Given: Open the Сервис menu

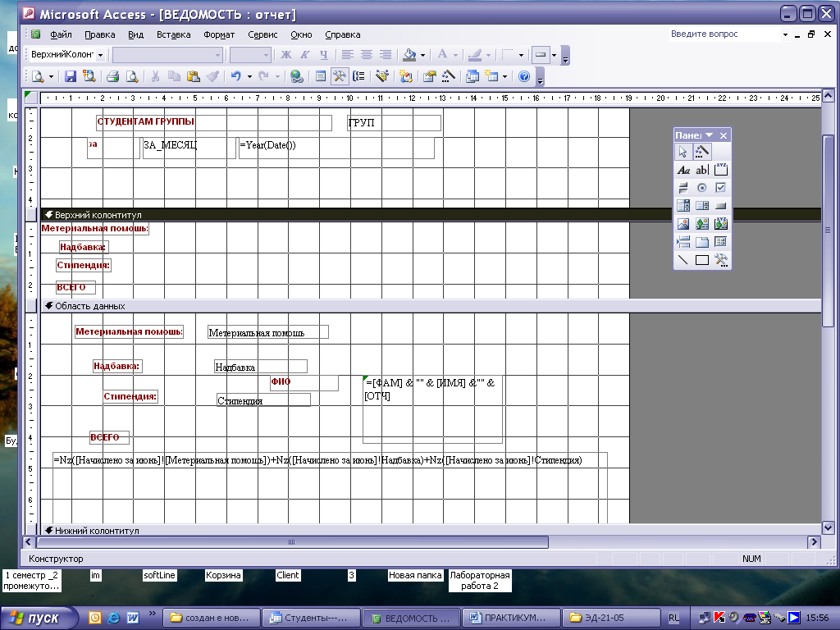Looking at the screenshot, I should (262, 34).
